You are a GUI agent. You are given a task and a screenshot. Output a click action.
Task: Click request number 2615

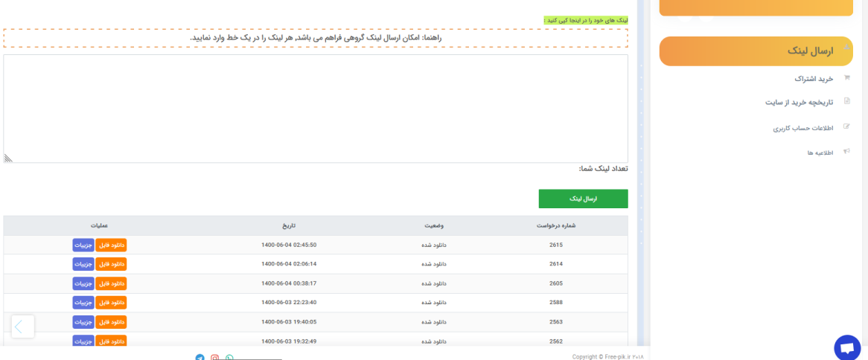(x=556, y=245)
